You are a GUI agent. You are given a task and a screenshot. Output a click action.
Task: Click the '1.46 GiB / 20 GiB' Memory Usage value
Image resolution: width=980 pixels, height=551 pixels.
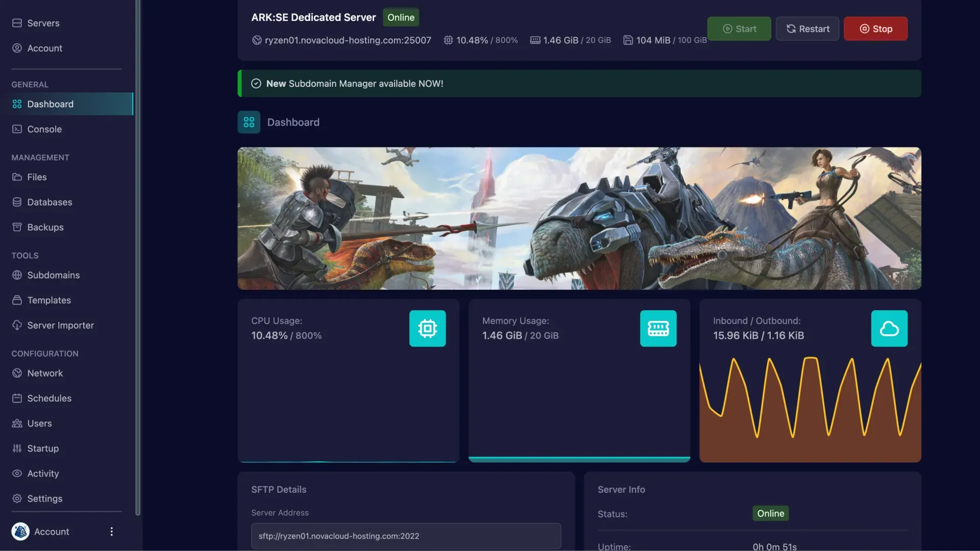[520, 335]
